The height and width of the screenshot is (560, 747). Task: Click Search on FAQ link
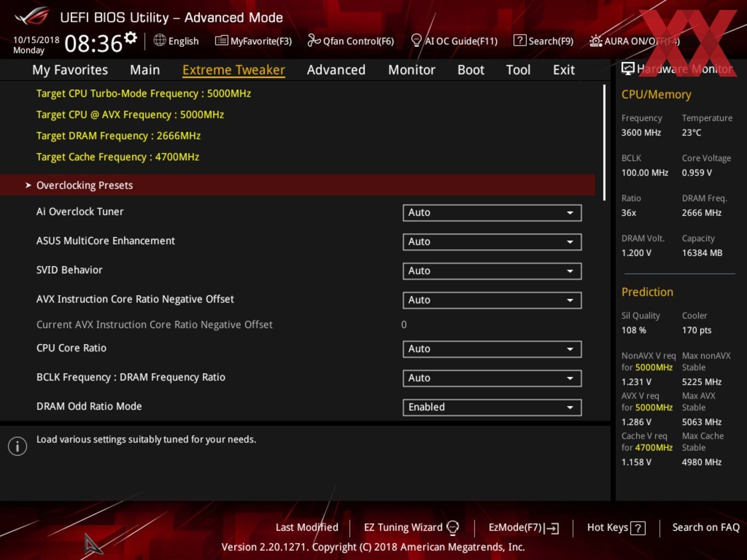(706, 527)
